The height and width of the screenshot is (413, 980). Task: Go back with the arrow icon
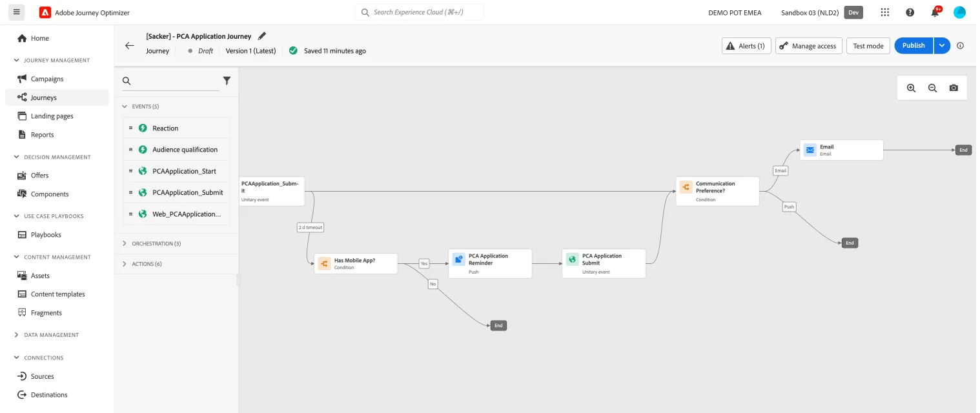(x=130, y=45)
